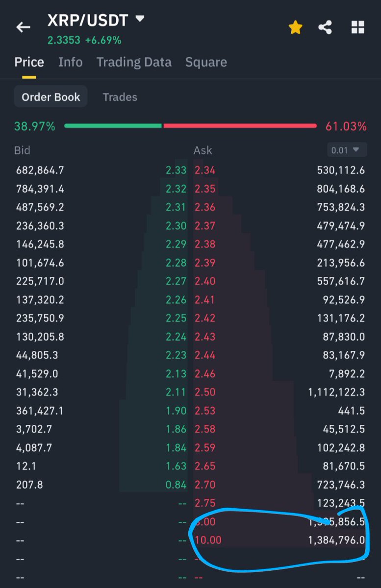Open the grid menu icon
The height and width of the screenshot is (588, 381).
[358, 27]
